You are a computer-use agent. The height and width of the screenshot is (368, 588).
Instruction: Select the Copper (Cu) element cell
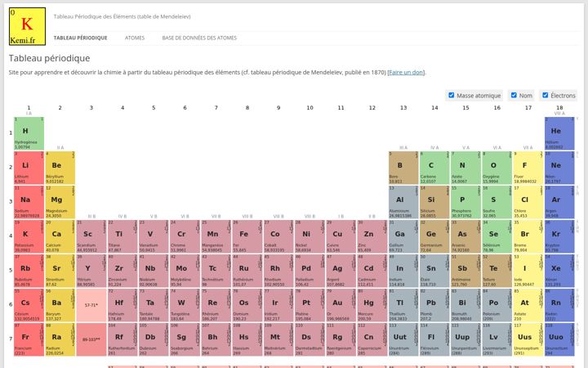click(341, 236)
